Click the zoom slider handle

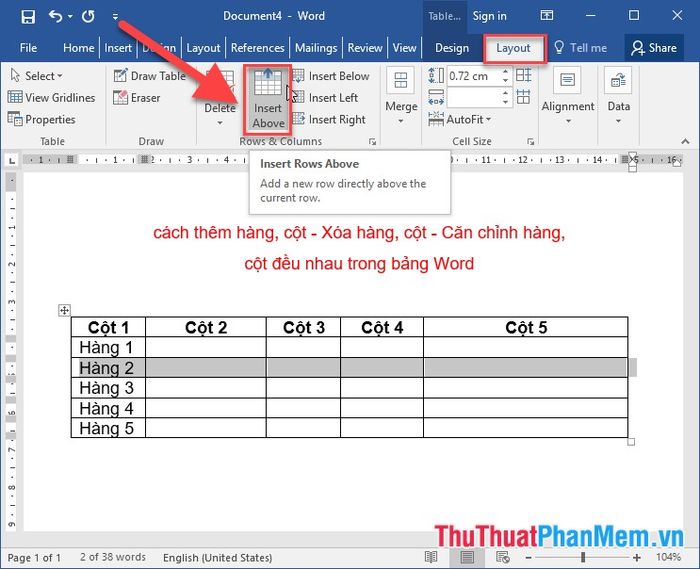[583, 557]
